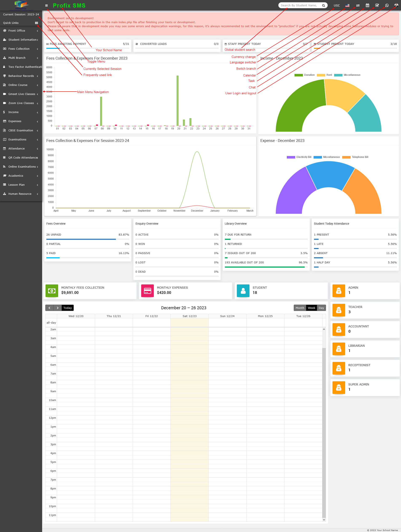
Task: Toggle Donation legend in Income chart
Action: pos(304,75)
